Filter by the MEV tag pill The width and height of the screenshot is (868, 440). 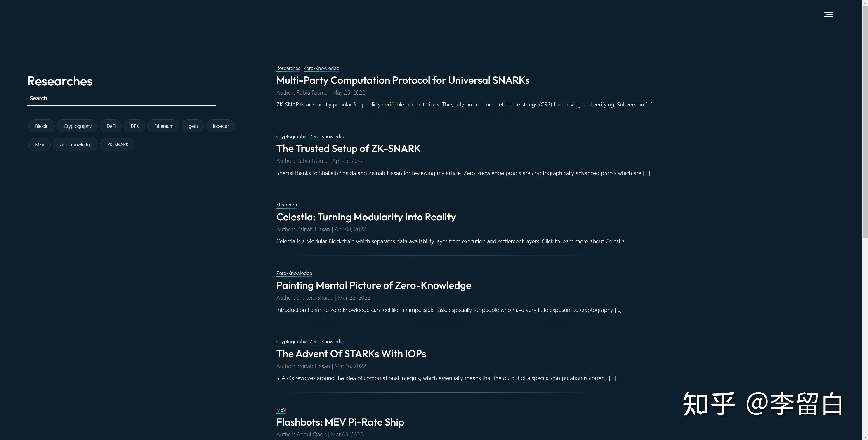pos(40,145)
